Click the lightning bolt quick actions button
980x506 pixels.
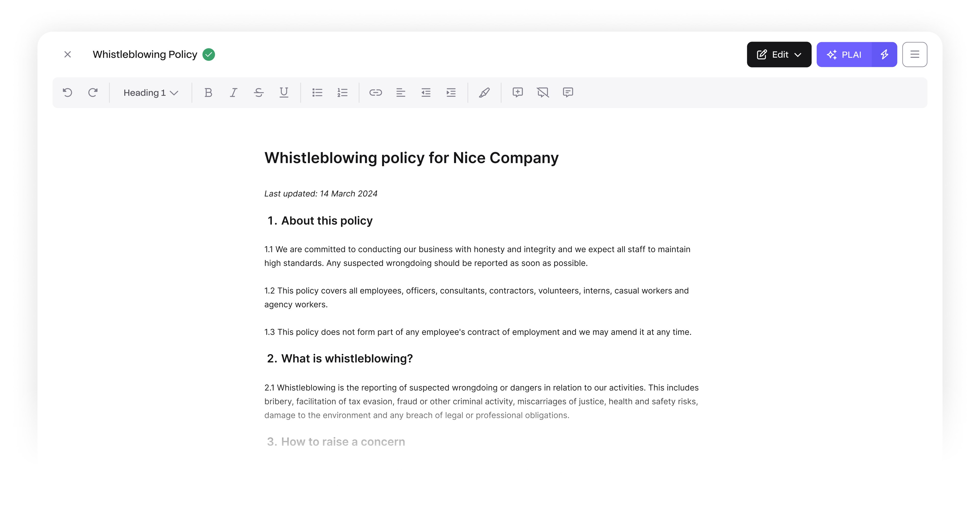pyautogui.click(x=885, y=54)
